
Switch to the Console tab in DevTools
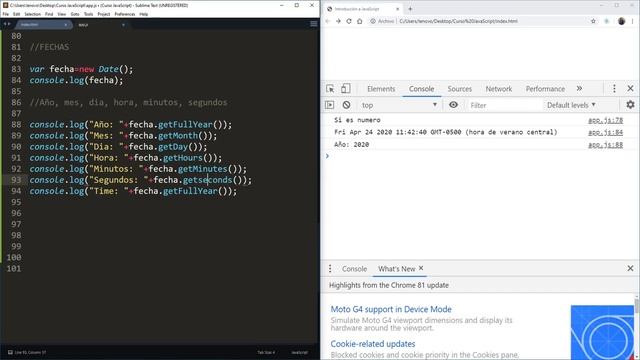(421, 89)
